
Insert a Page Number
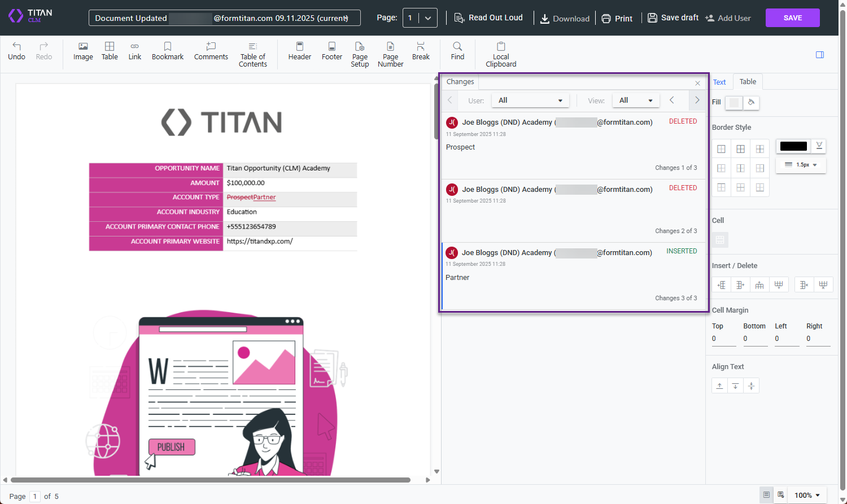tap(390, 54)
